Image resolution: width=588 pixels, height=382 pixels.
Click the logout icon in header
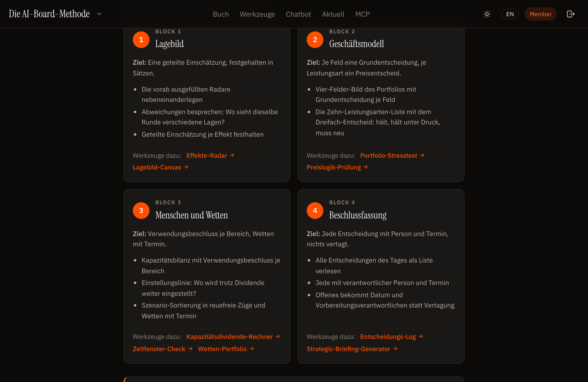click(570, 14)
